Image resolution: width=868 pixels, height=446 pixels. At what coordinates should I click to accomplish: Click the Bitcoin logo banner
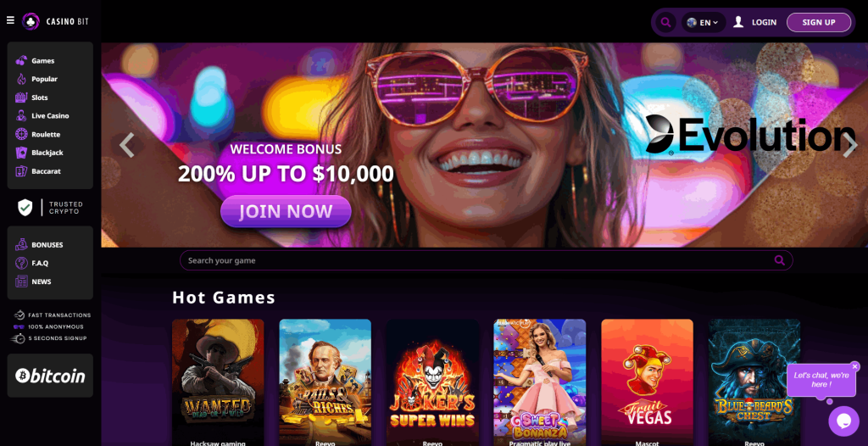tap(50, 376)
